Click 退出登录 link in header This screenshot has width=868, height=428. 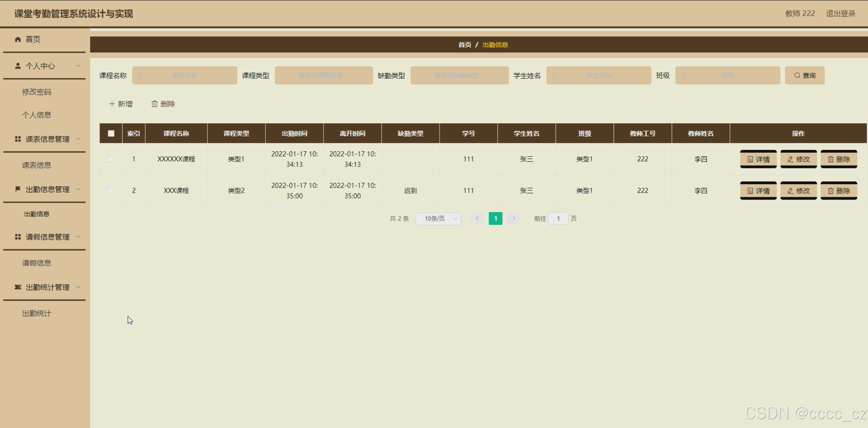840,13
